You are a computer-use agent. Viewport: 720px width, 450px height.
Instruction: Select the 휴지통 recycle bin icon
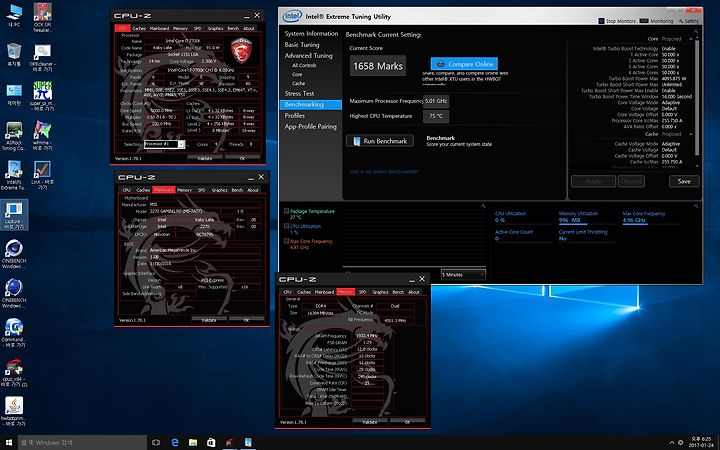coord(14,55)
